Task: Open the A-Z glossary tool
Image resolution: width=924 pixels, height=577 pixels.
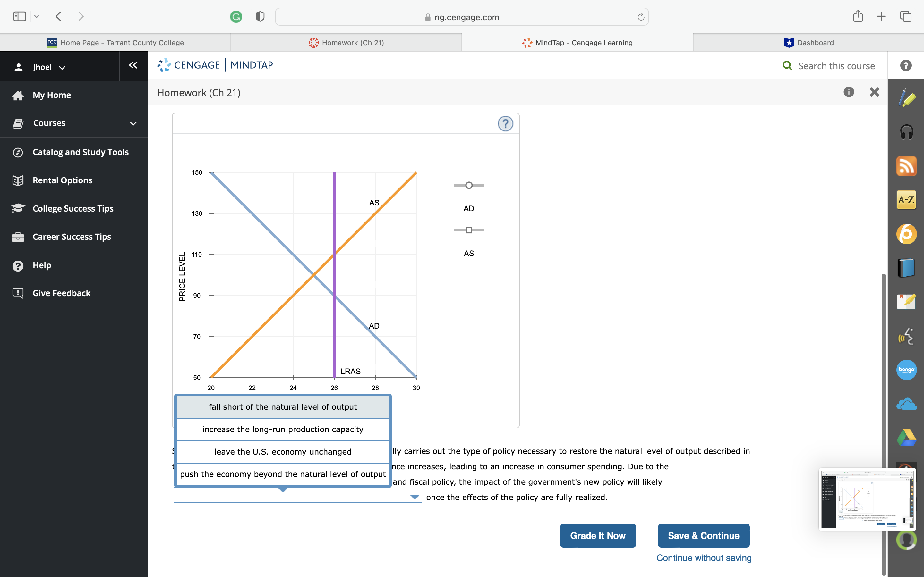Action: point(906,200)
